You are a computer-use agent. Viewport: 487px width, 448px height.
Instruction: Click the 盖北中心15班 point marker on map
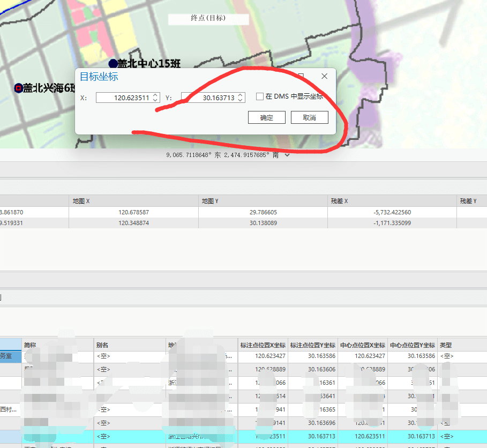coord(113,63)
